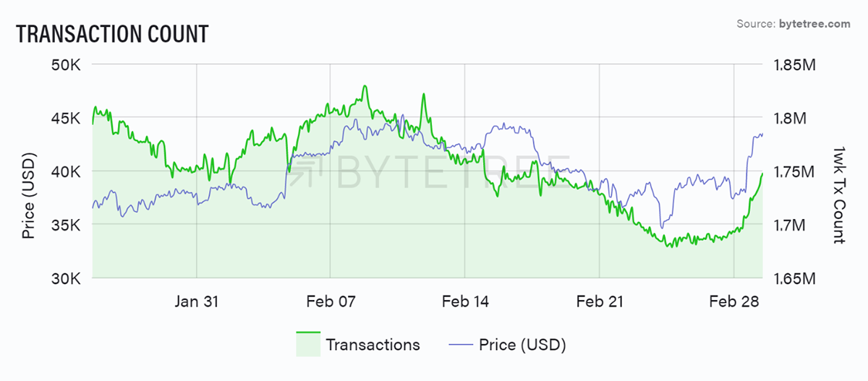868x381 pixels.
Task: Select the Feb 28 date marker
Action: point(734,301)
